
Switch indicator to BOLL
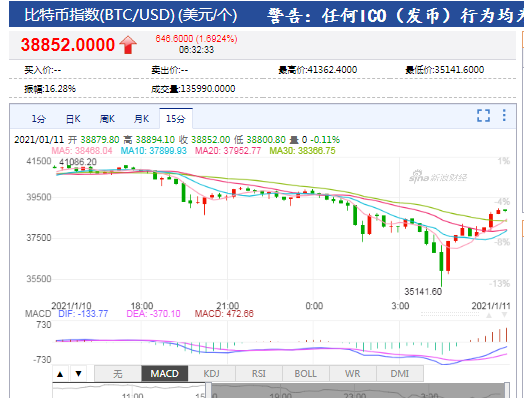[x=306, y=374]
